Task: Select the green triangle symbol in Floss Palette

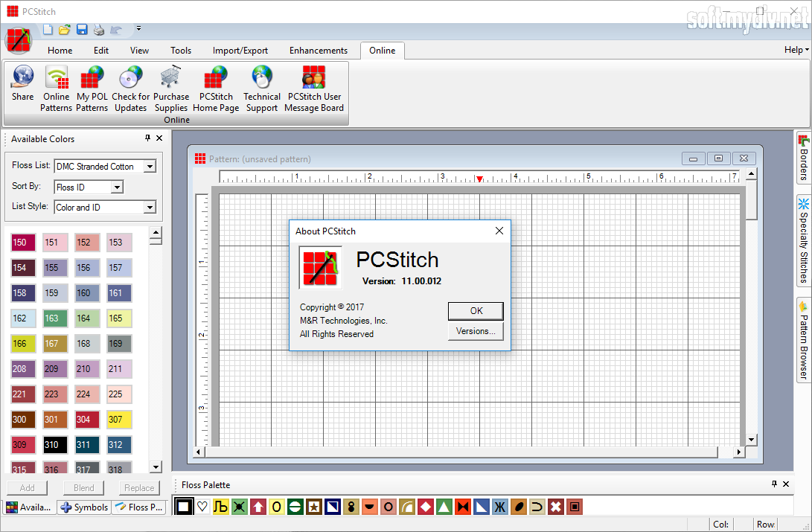Action: tap(444, 507)
